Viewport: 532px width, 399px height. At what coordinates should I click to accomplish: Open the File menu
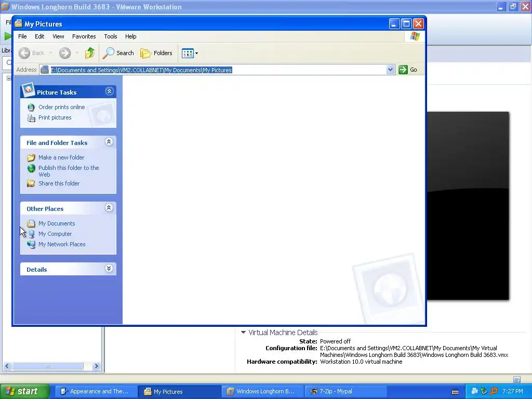(22, 36)
